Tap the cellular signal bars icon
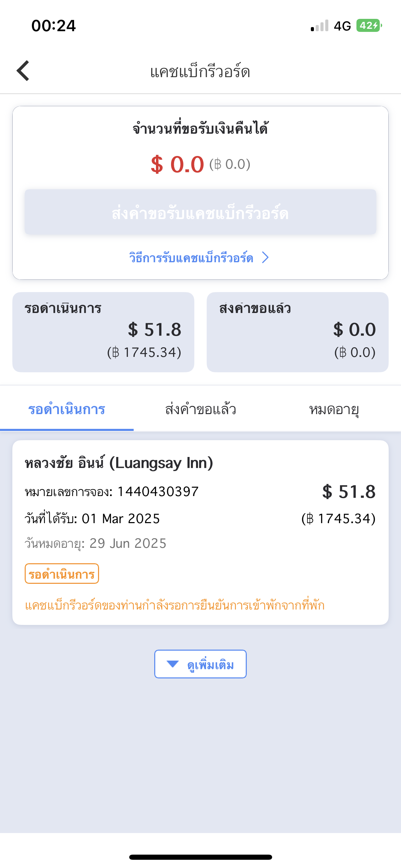 (319, 26)
